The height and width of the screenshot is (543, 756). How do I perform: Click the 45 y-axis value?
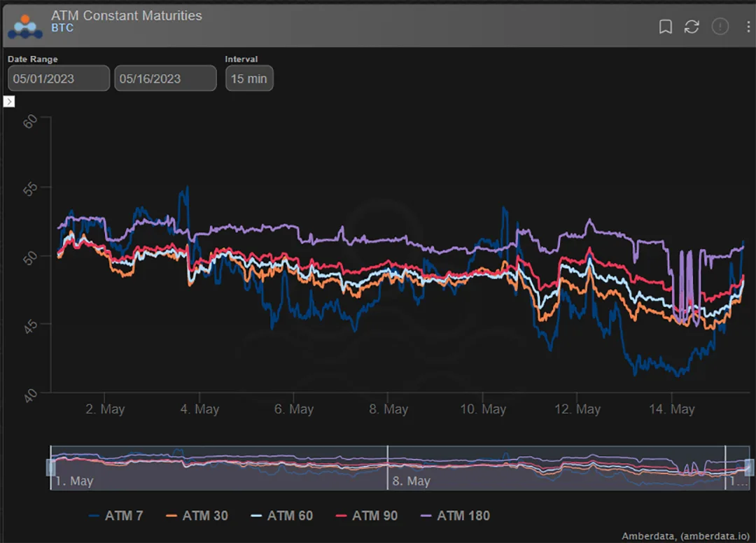coord(30,327)
